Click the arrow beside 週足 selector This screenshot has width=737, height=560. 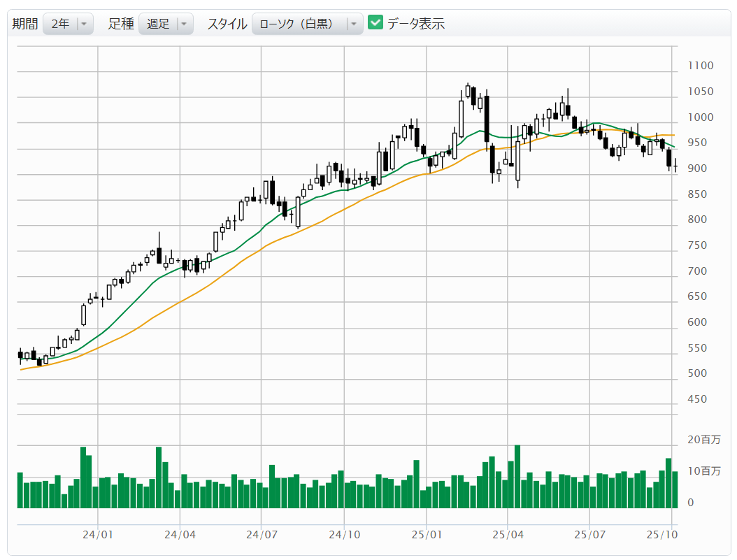184,24
